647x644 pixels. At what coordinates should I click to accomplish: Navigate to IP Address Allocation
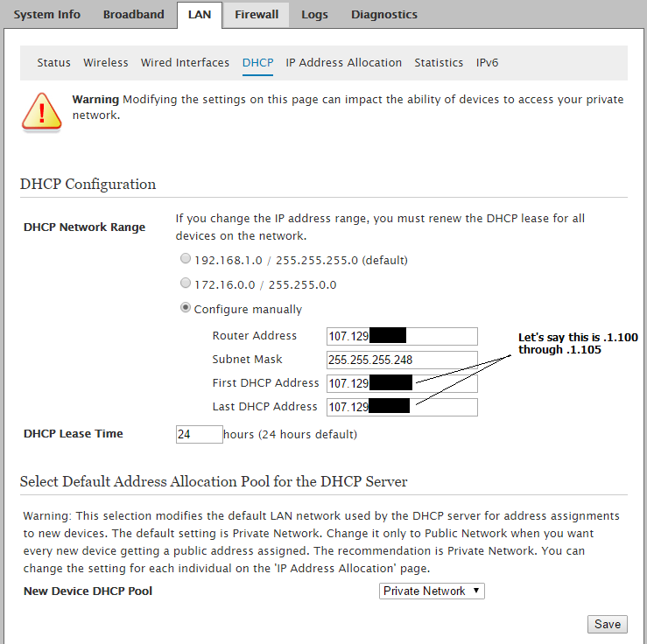[x=344, y=63]
